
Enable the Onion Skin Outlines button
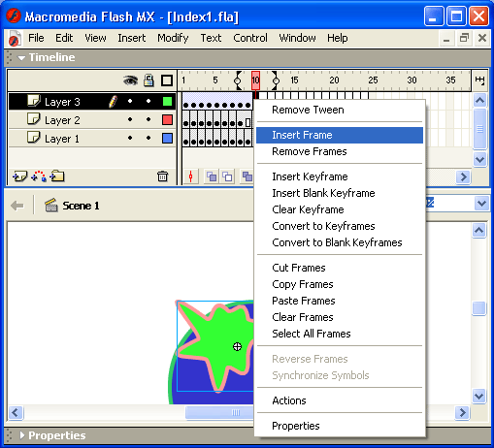pos(227,176)
